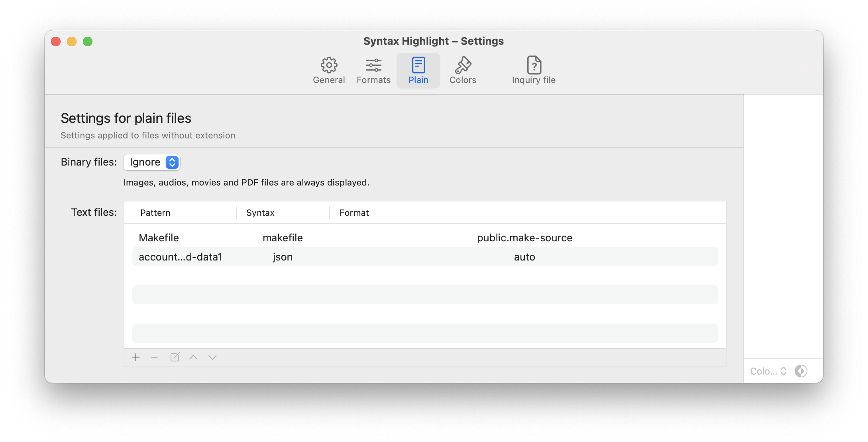The width and height of the screenshot is (868, 442).
Task: Click the dark mode toggle icon
Action: pos(801,370)
